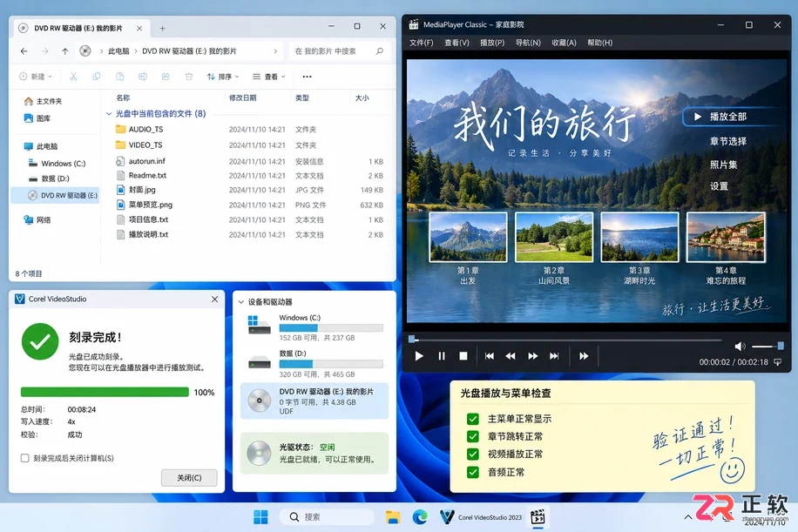The height and width of the screenshot is (532, 798).
Task: Open the 查看 view dropdown
Action: (269, 77)
